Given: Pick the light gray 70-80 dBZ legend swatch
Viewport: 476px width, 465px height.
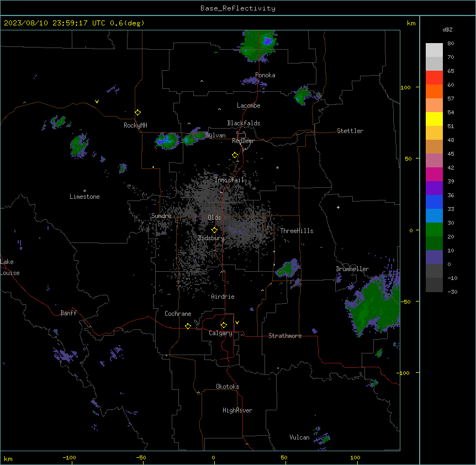Looking at the screenshot, I should (x=434, y=50).
